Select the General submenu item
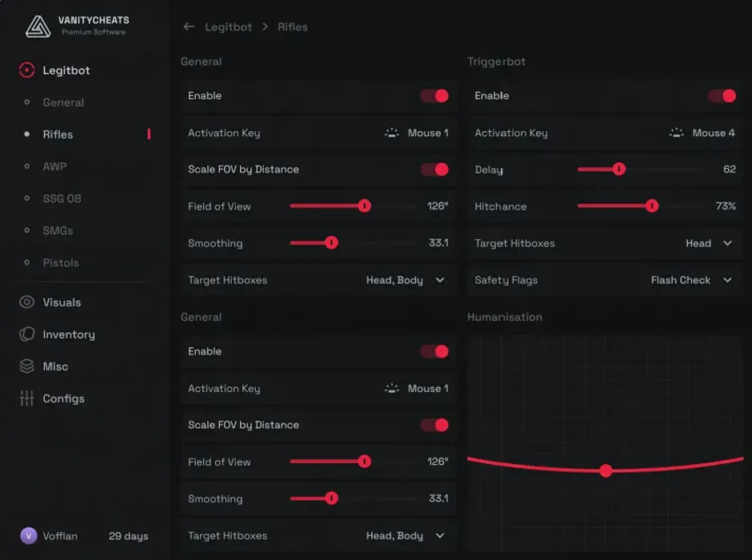 (x=63, y=102)
